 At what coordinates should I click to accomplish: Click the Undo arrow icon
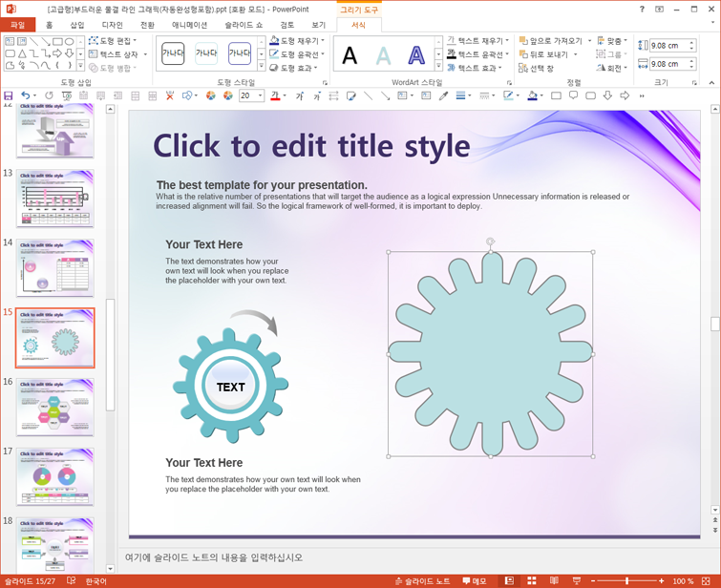point(26,95)
